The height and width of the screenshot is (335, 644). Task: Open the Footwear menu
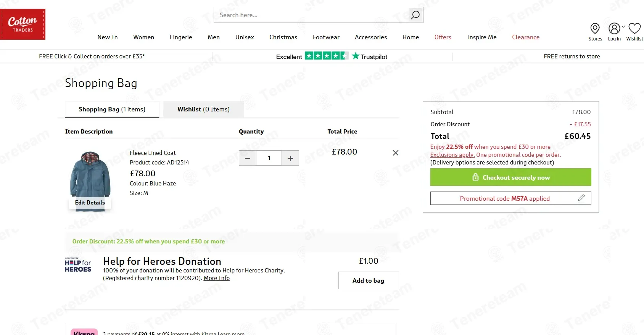(x=326, y=37)
